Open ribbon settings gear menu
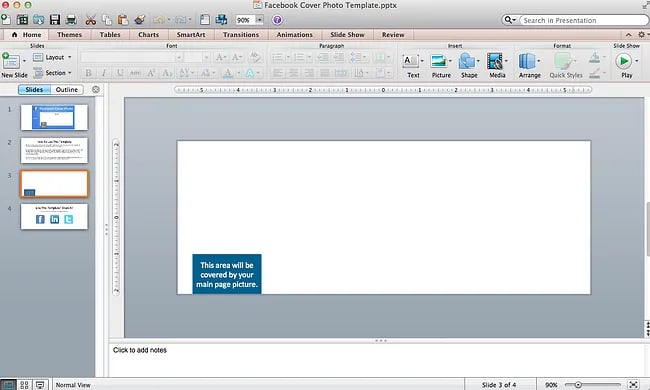 [642, 35]
